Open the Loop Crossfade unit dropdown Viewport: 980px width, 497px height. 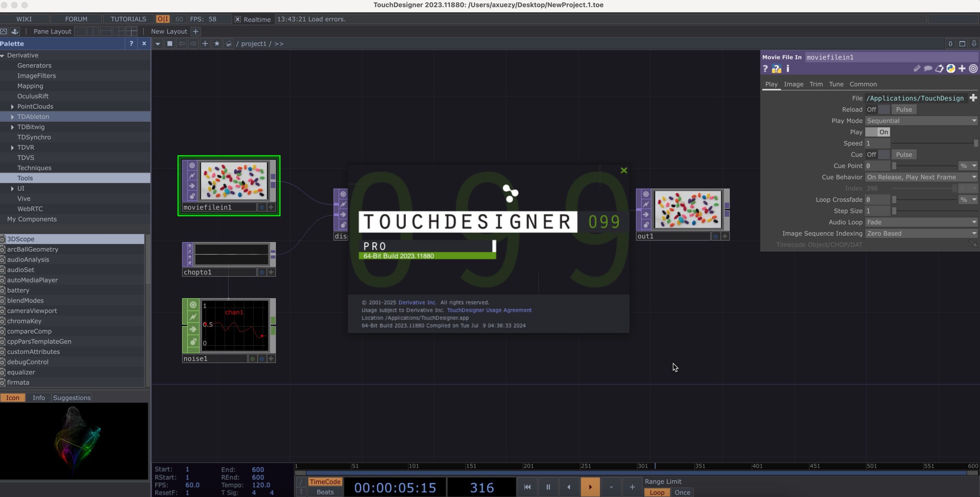tap(968, 199)
